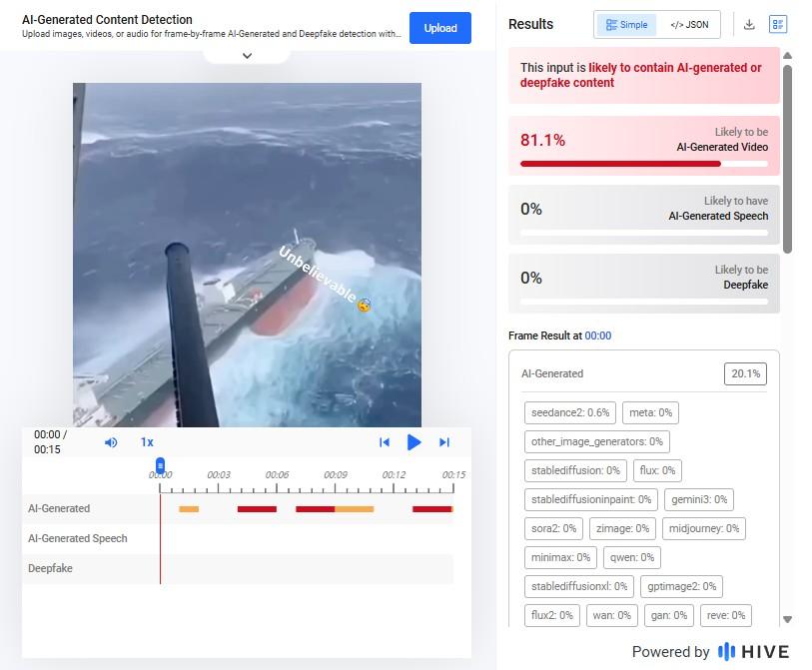Image resolution: width=812 pixels, height=670 pixels.
Task: Mute the video with the speaker icon
Action: click(x=111, y=442)
